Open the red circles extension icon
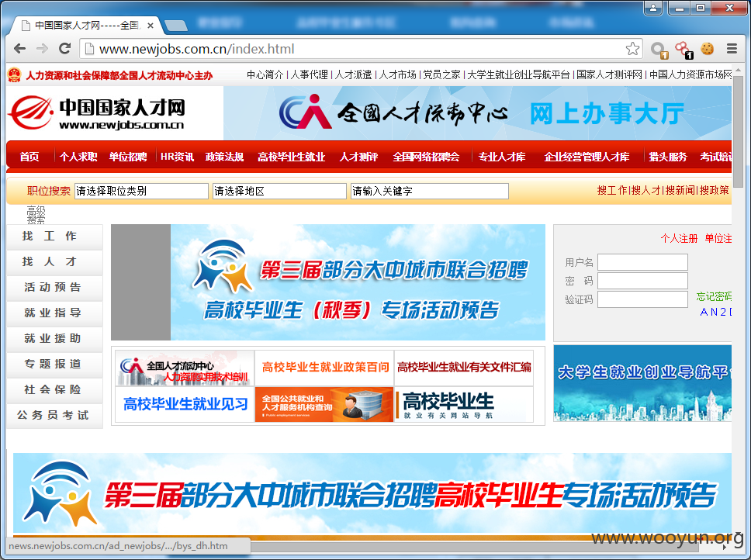751x560 pixels. (x=684, y=50)
